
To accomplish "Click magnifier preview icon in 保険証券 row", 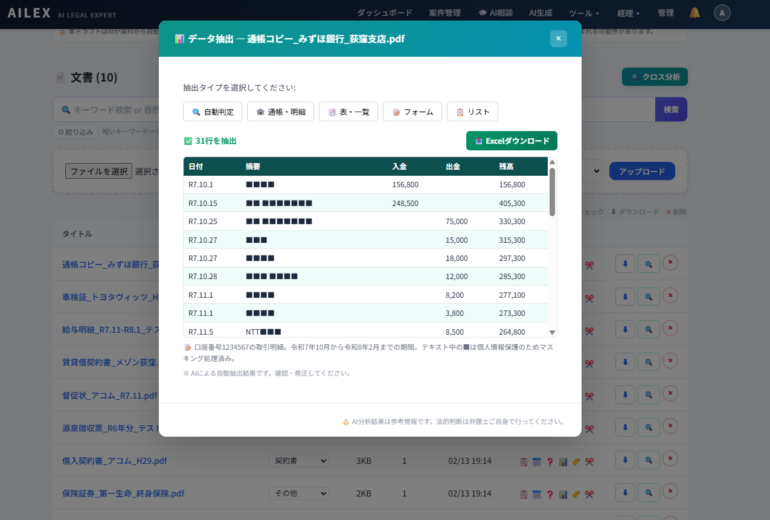I will [x=648, y=493].
